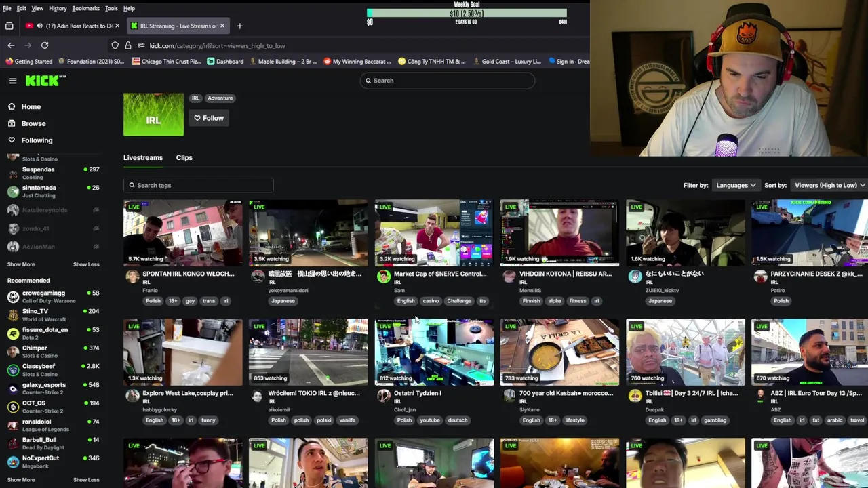Open Explore West Lake stream title
868x488 pixels.
pos(188,393)
